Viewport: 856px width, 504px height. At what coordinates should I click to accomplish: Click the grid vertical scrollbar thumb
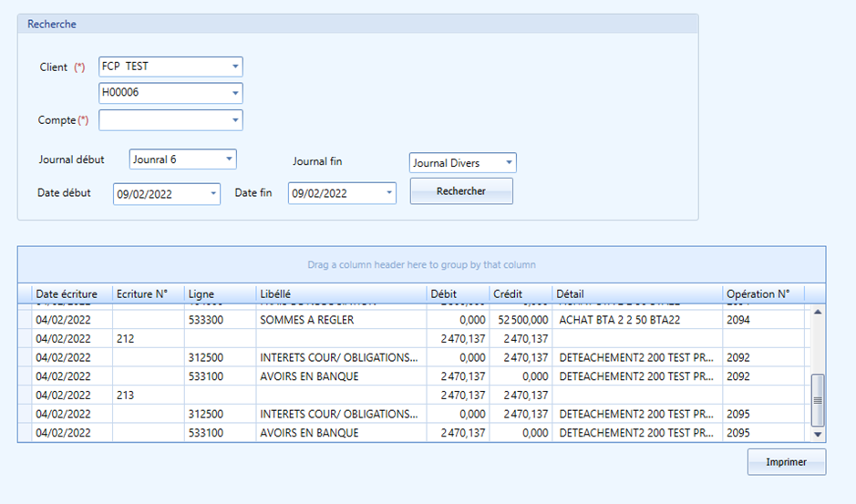click(x=817, y=400)
